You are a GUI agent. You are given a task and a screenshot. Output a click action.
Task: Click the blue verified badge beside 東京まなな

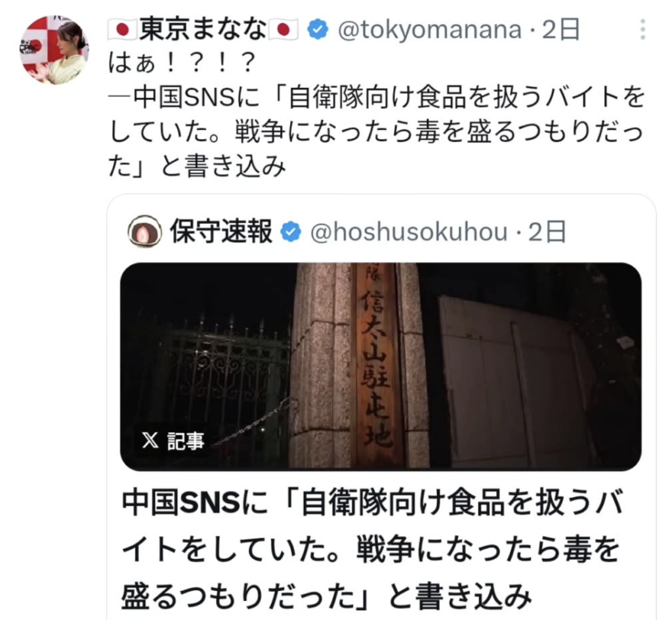click(x=318, y=30)
